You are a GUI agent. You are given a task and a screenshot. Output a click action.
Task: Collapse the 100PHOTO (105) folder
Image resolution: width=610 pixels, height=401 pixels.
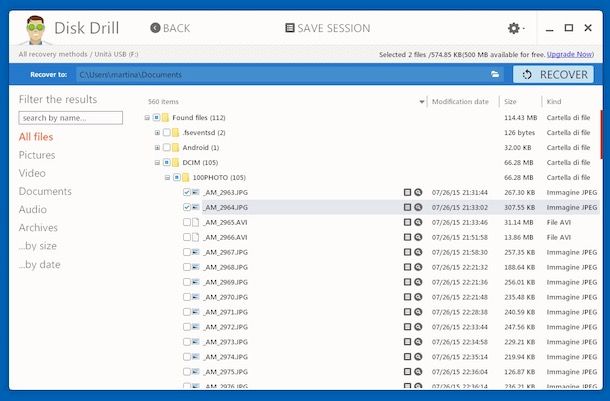(x=167, y=177)
